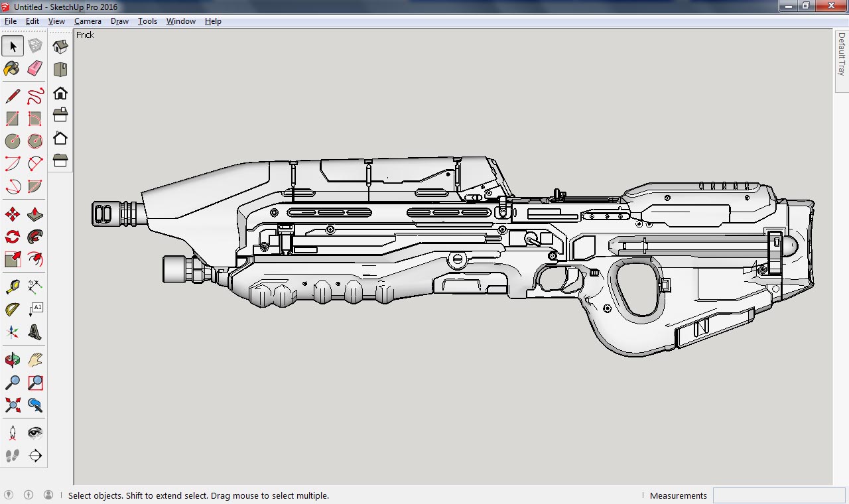Open the Window menu
Image resolution: width=849 pixels, height=504 pixels.
click(x=181, y=21)
